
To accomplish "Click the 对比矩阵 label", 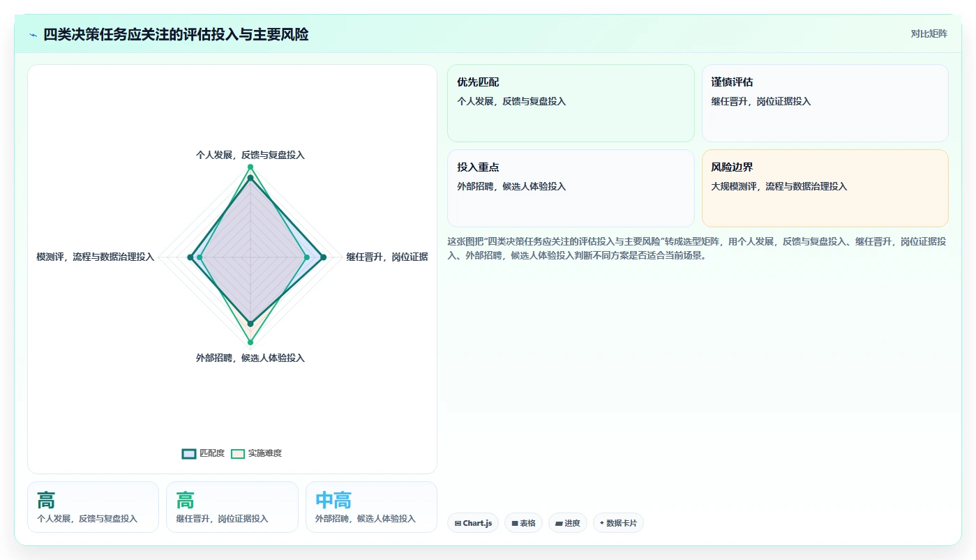I will [929, 33].
